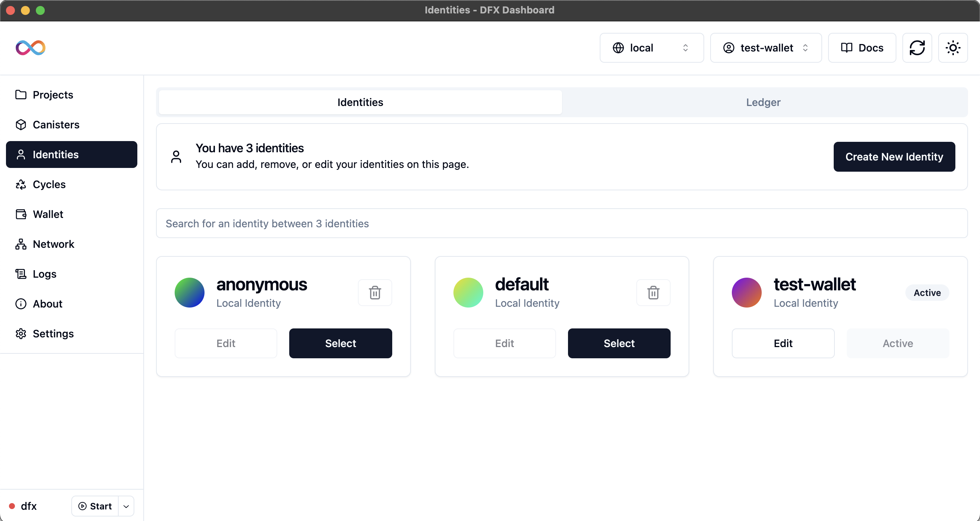The image size is (980, 521).
Task: Focus the identity search field
Action: pos(562,224)
